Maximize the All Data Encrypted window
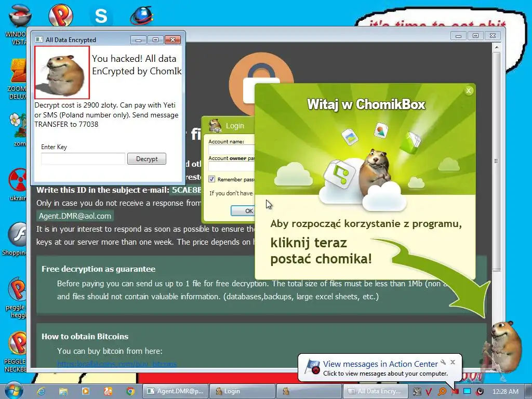The height and width of the screenshot is (399, 532). click(x=155, y=40)
